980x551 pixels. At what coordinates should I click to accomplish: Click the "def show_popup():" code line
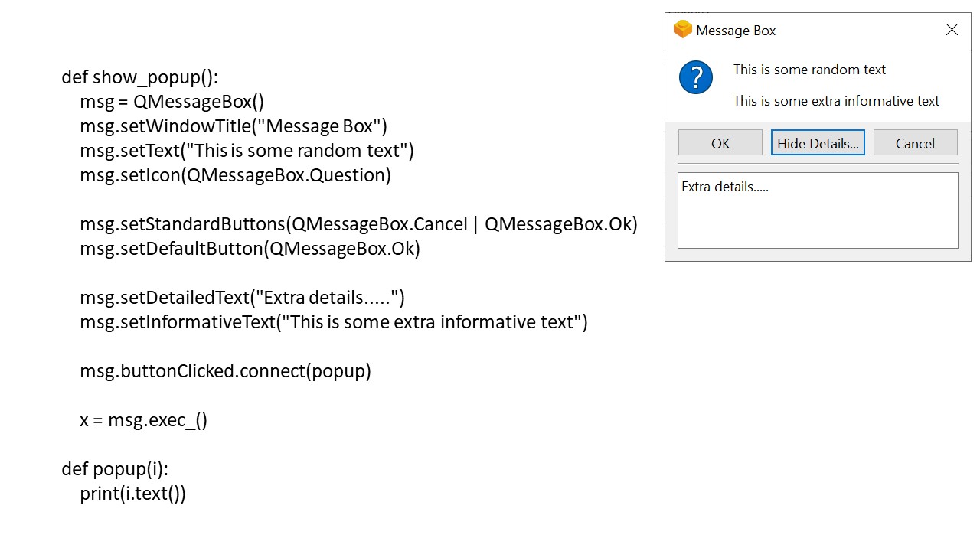(x=140, y=77)
